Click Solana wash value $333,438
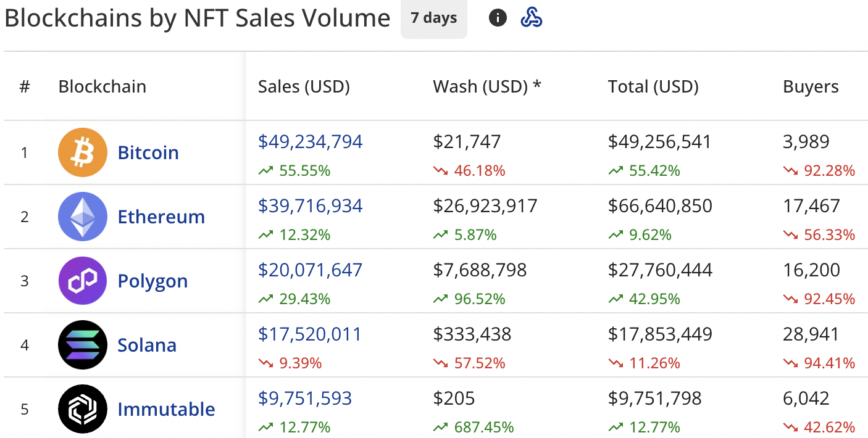The height and width of the screenshot is (438, 868). [472, 334]
